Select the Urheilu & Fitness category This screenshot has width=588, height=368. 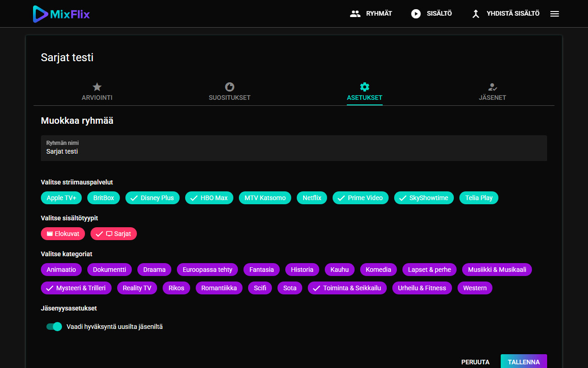[422, 288]
